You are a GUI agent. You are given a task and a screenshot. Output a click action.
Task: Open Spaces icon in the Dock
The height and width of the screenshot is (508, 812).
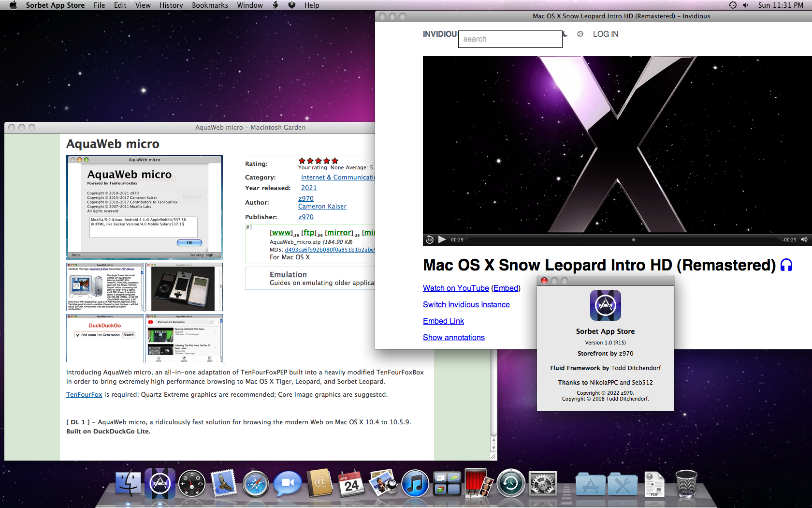pyautogui.click(x=447, y=484)
